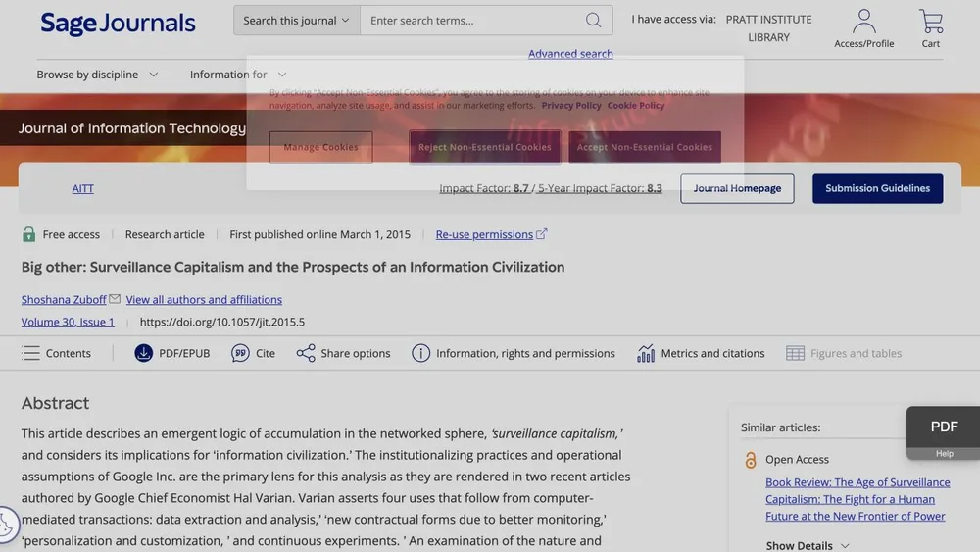Screen dimensions: 980x552
Task: Open the Share options icon
Action: [306, 353]
